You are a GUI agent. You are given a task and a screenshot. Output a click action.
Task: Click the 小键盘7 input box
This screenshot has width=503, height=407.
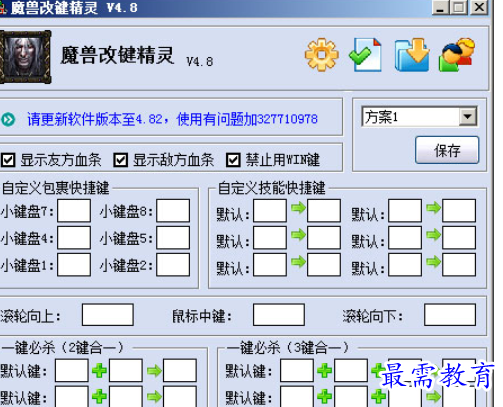click(74, 211)
